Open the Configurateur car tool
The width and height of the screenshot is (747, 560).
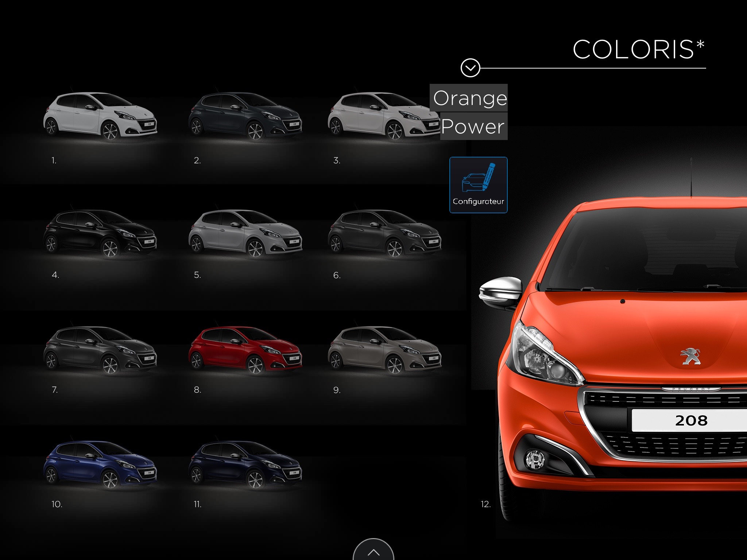click(478, 185)
